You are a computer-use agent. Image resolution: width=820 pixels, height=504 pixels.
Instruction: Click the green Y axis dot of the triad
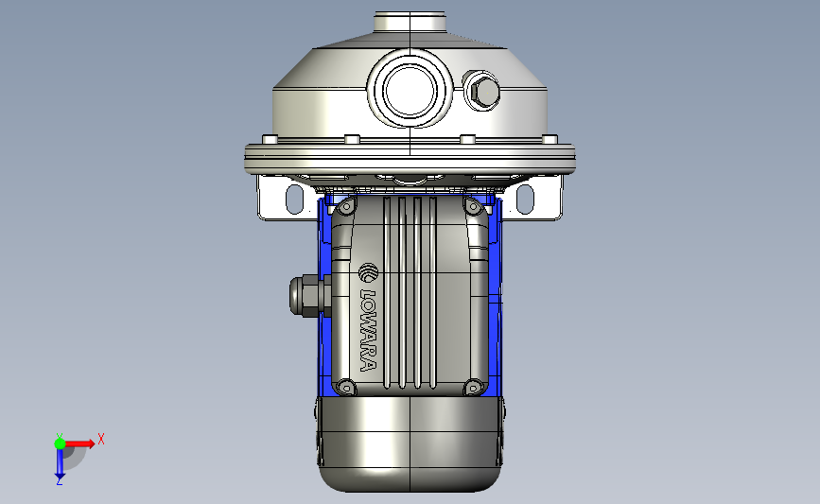point(60,443)
